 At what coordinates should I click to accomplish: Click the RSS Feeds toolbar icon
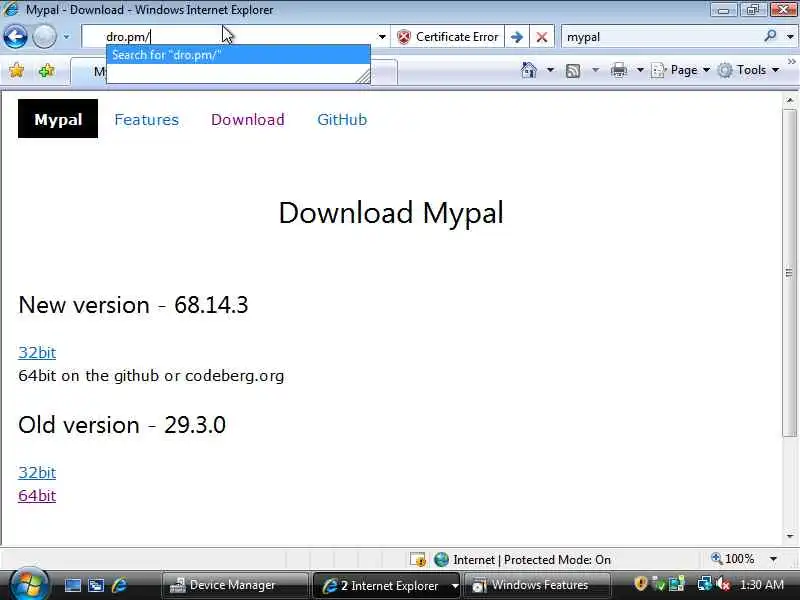pyautogui.click(x=573, y=70)
